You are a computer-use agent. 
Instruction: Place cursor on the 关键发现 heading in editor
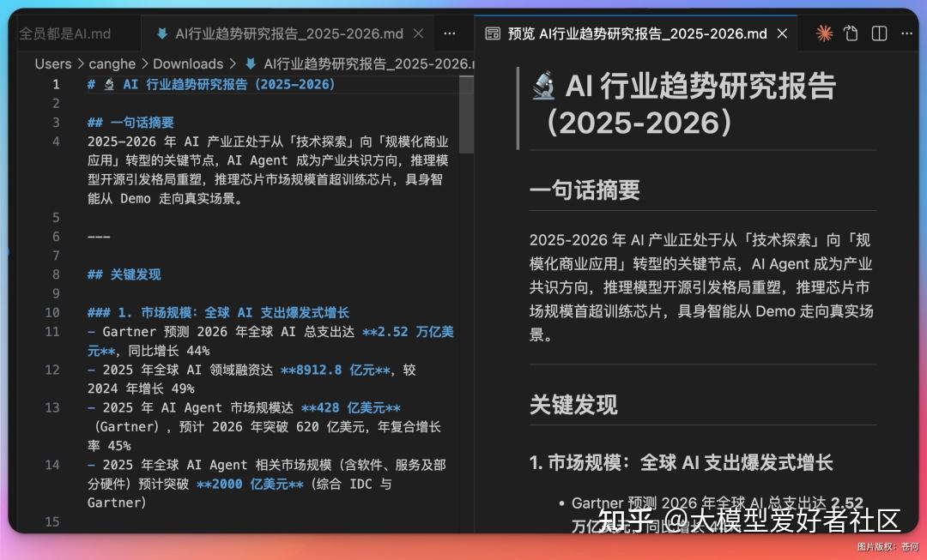tap(135, 274)
